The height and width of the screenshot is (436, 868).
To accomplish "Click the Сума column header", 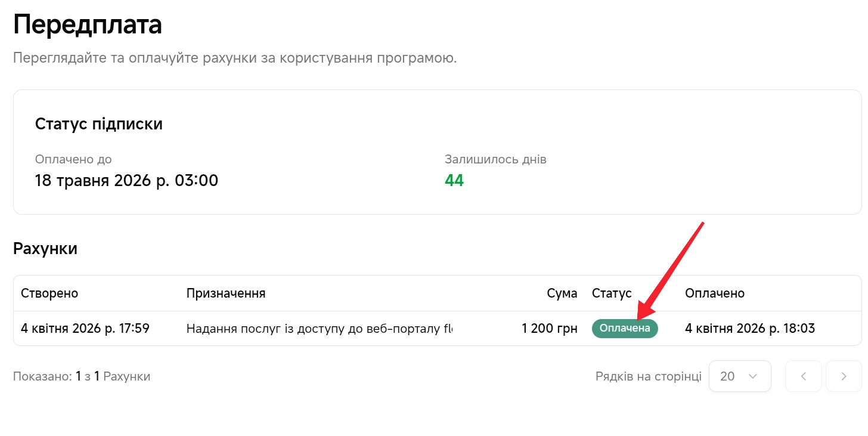I will tap(562, 293).
